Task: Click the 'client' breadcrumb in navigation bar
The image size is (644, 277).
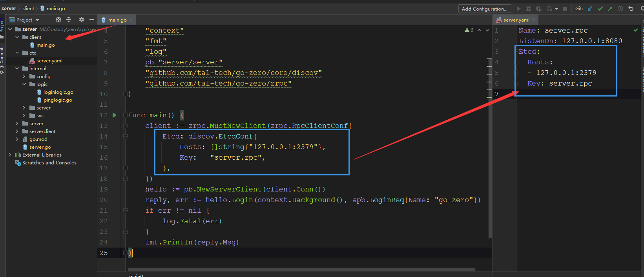Action: (28, 8)
